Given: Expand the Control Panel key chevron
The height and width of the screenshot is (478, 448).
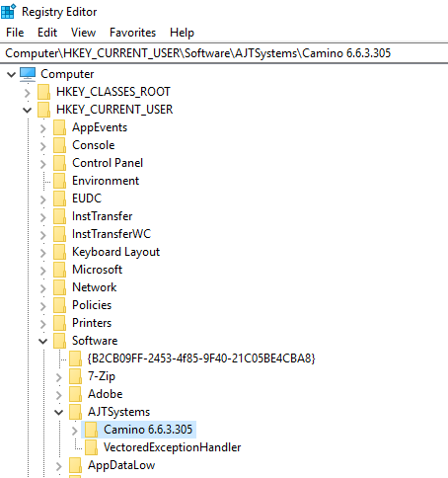Looking at the screenshot, I should (42, 164).
